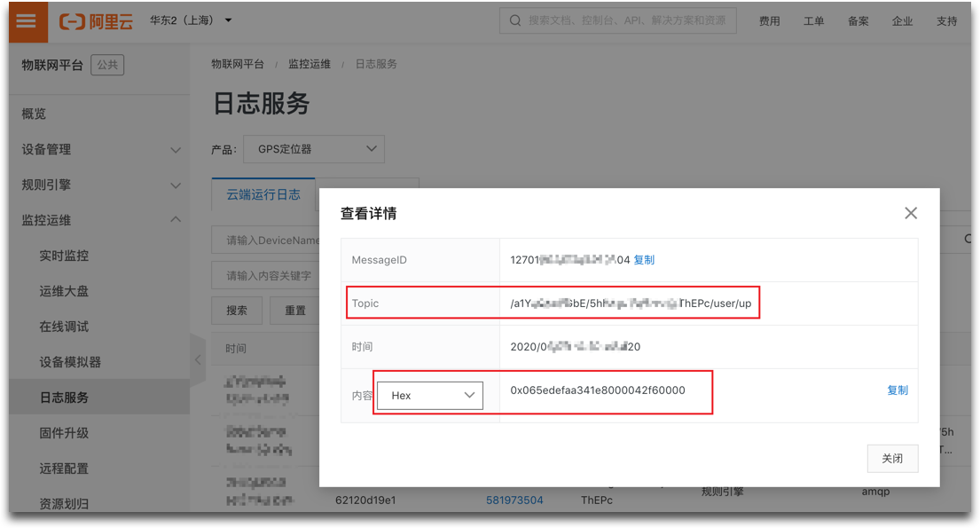Select 日志服务 in the sidebar
The height and width of the screenshot is (528, 980).
point(100,398)
